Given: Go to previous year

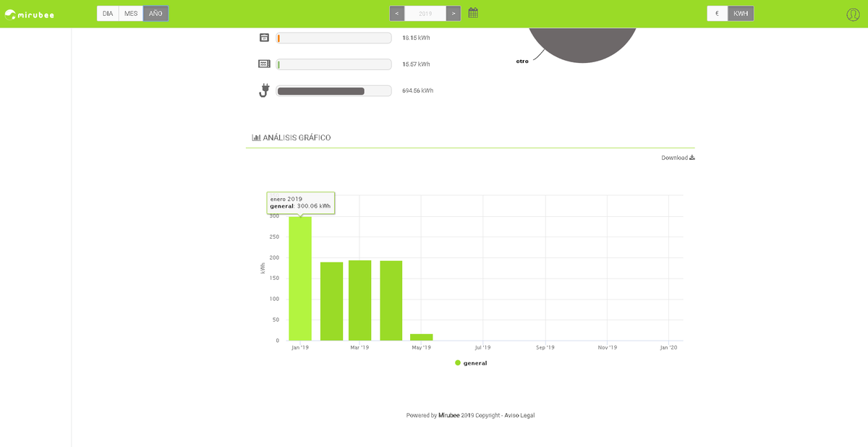Looking at the screenshot, I should point(397,14).
